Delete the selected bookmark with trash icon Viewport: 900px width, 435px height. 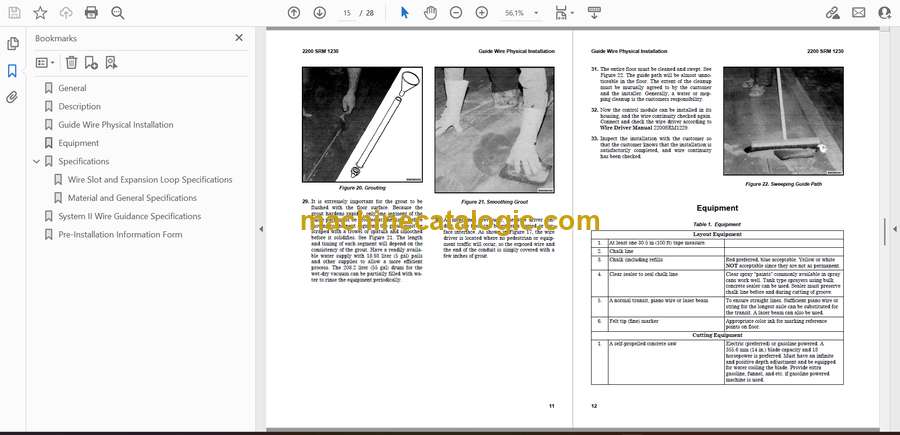pyautogui.click(x=71, y=63)
